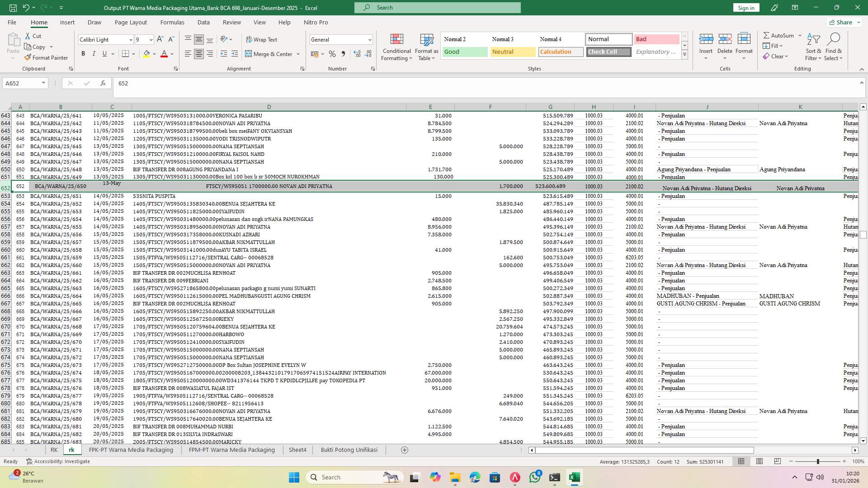Open the font size dropdown
This screenshot has height=488, width=868.
tap(150, 40)
